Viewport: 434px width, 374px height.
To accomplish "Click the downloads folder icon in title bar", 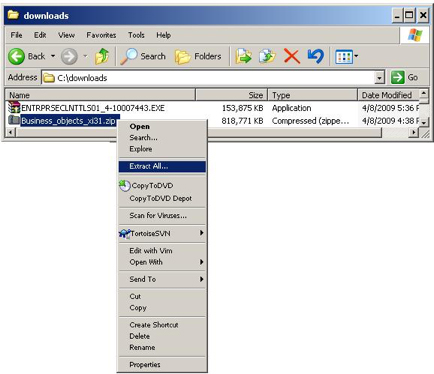I will point(13,15).
